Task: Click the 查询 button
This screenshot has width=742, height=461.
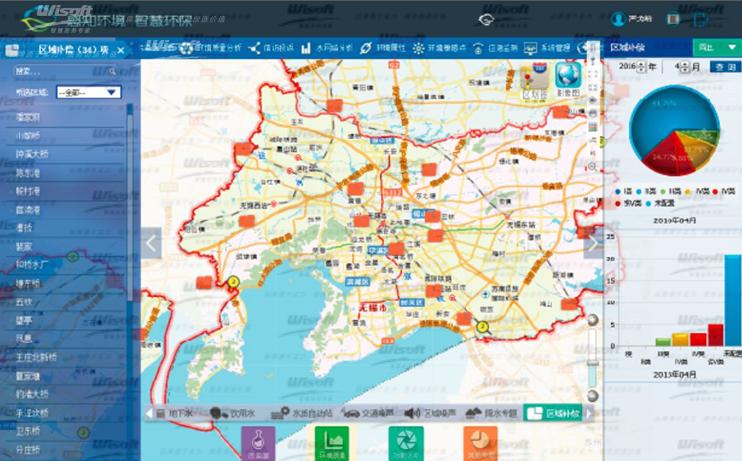Action: [722, 66]
